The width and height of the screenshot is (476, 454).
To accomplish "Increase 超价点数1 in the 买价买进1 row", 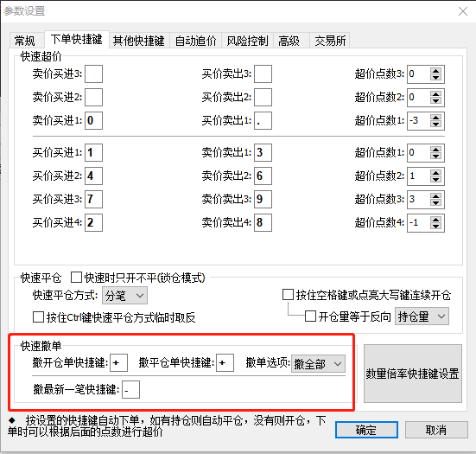I will point(436,150).
